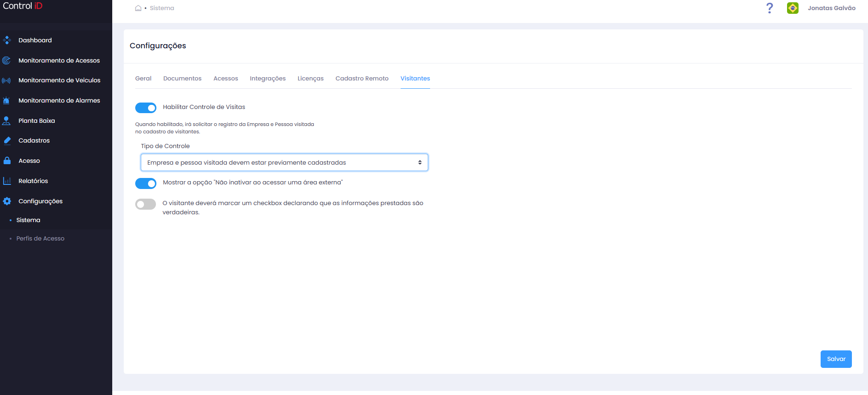
Task: Open Planta Baixa menu item
Action: [37, 121]
